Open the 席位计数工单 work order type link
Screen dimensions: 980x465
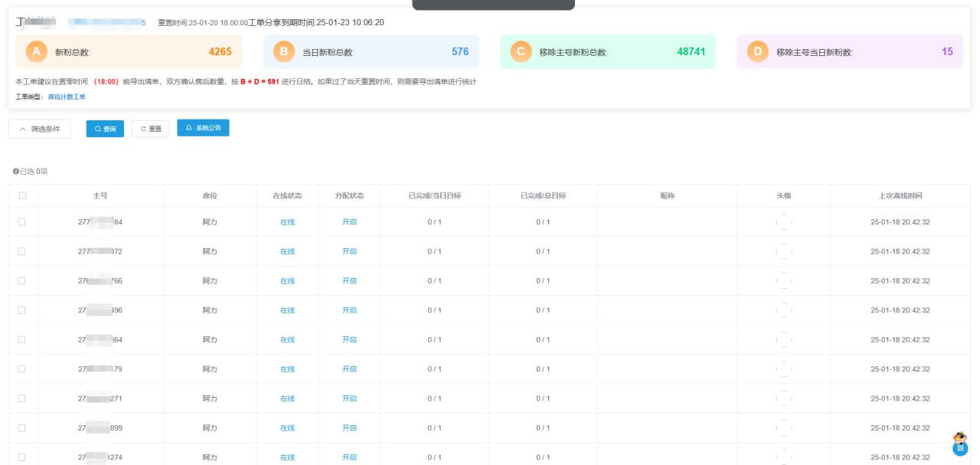67,97
